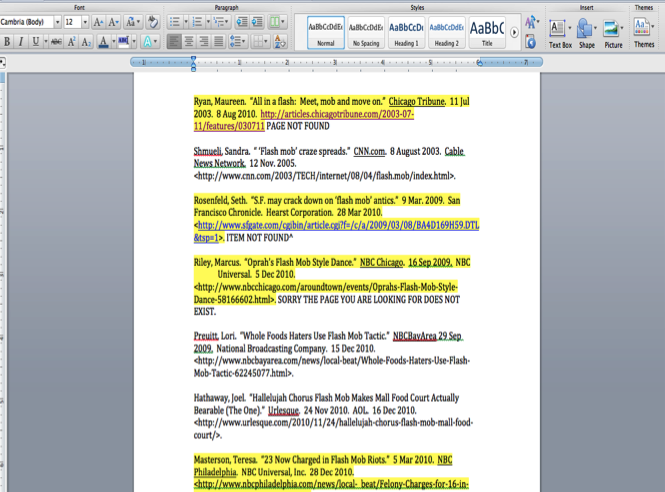The image size is (665, 492).
Task: Open the Picture insert menu
Action: [613, 33]
